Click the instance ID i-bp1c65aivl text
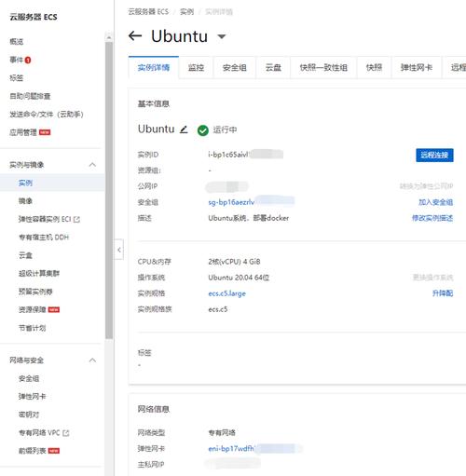 click(x=228, y=155)
